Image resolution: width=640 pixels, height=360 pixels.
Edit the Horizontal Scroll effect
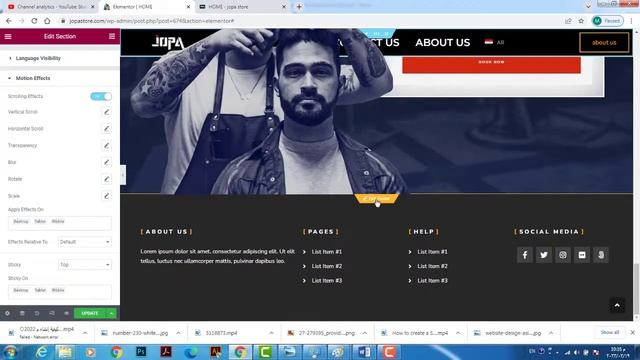(x=106, y=129)
